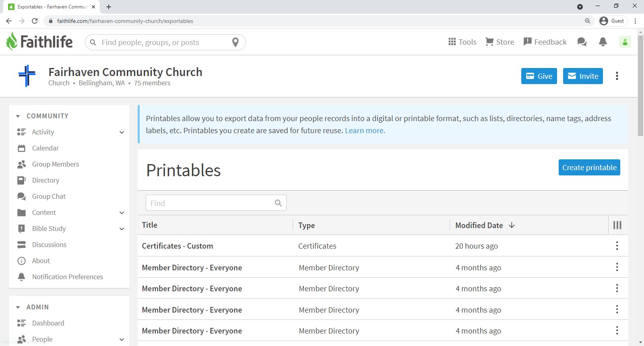Open Group Members in the sidebar
This screenshot has width=644, height=346.
(x=56, y=164)
